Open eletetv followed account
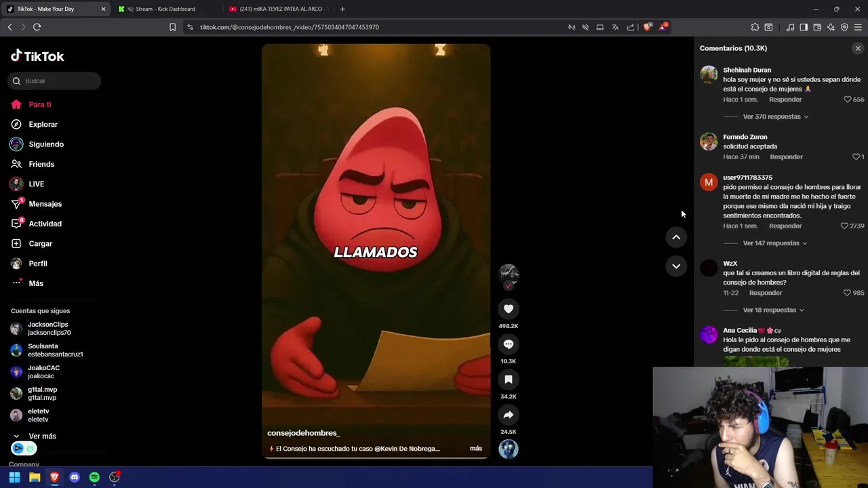This screenshot has height=488, width=868. (x=30, y=415)
